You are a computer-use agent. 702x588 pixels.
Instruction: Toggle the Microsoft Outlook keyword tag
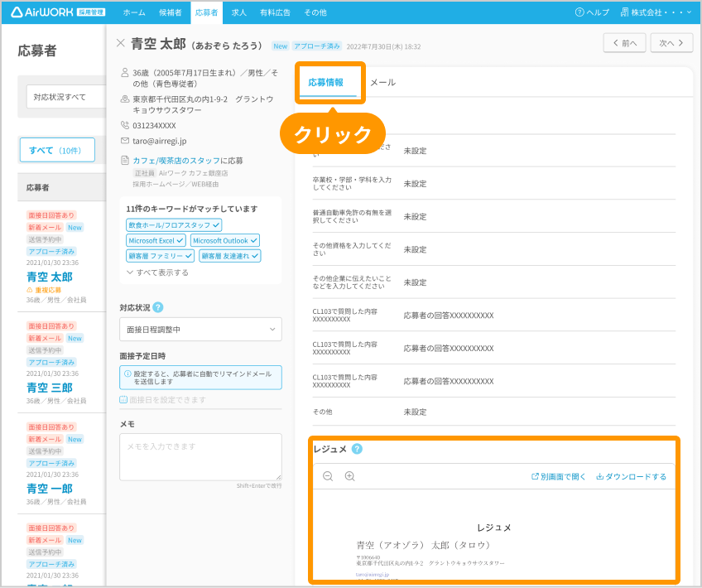point(225,240)
